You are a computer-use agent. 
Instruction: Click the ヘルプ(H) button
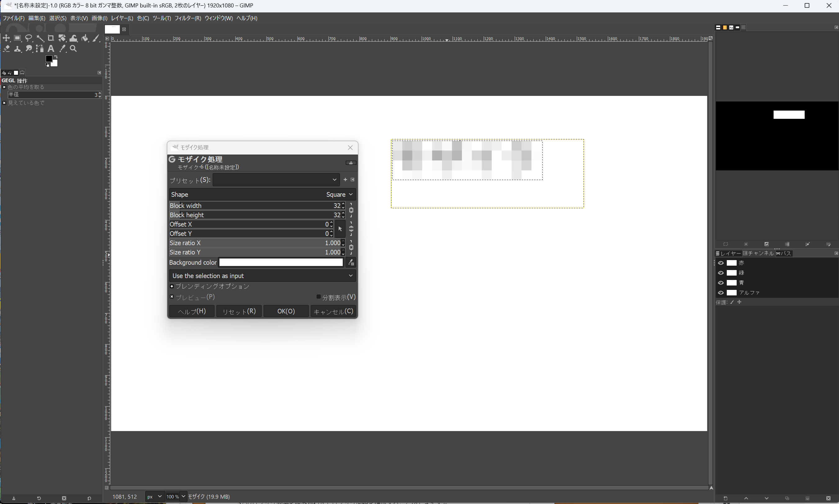(x=192, y=311)
